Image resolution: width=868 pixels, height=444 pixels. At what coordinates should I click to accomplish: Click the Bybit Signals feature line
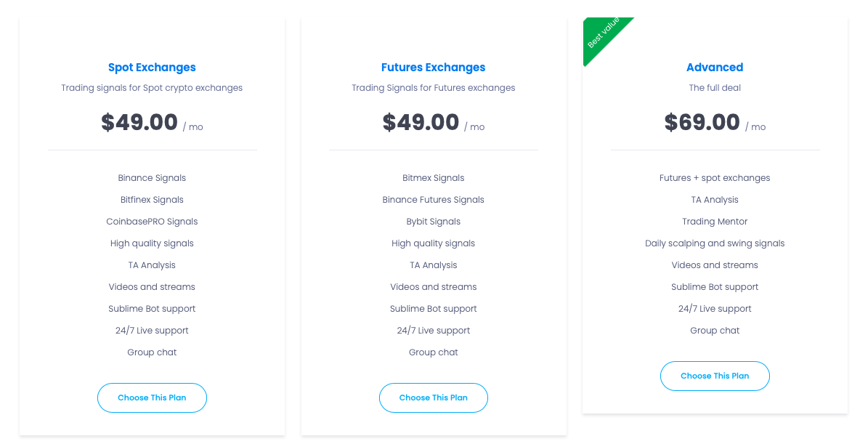433,222
